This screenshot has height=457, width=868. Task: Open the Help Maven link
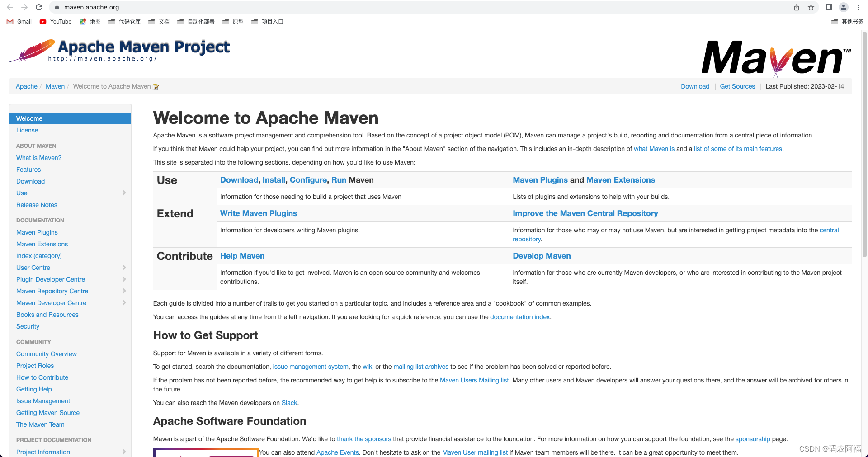[242, 256]
